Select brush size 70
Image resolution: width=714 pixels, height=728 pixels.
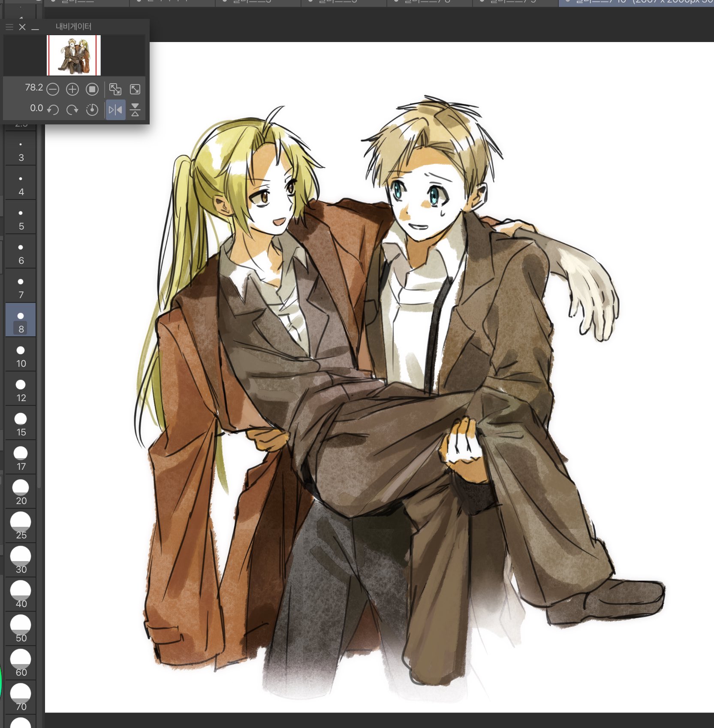[x=21, y=697]
